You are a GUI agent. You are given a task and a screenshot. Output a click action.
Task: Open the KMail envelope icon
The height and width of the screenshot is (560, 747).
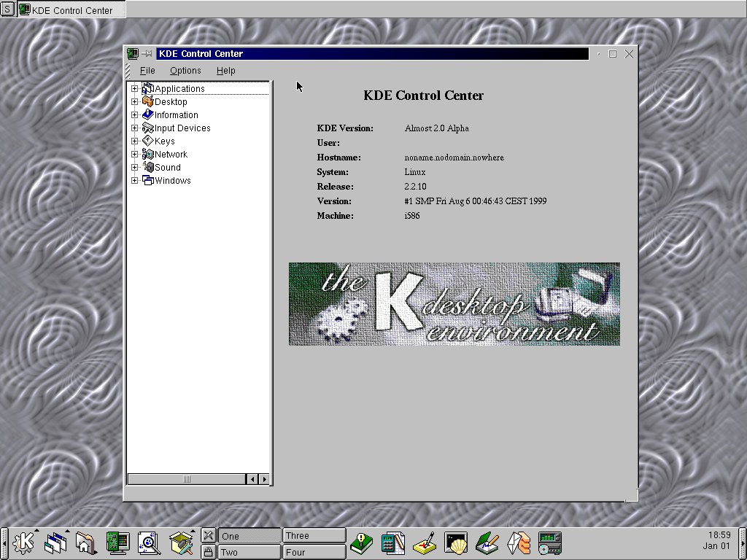[519, 543]
